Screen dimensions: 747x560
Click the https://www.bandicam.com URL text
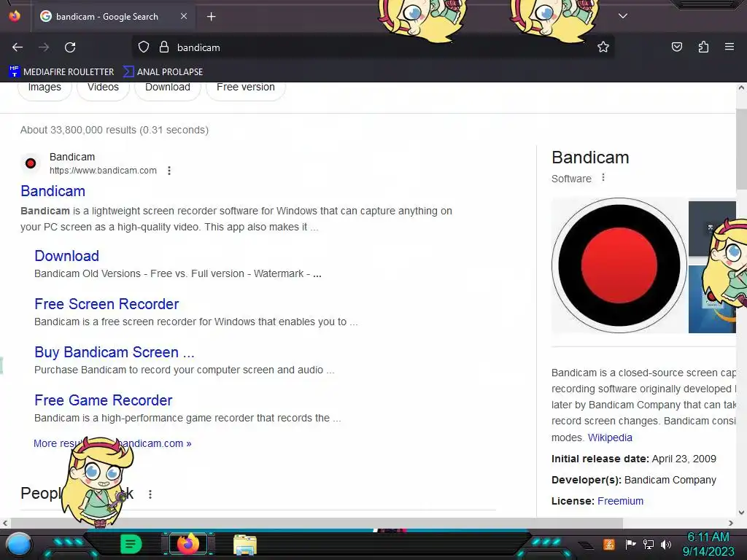[x=103, y=171]
